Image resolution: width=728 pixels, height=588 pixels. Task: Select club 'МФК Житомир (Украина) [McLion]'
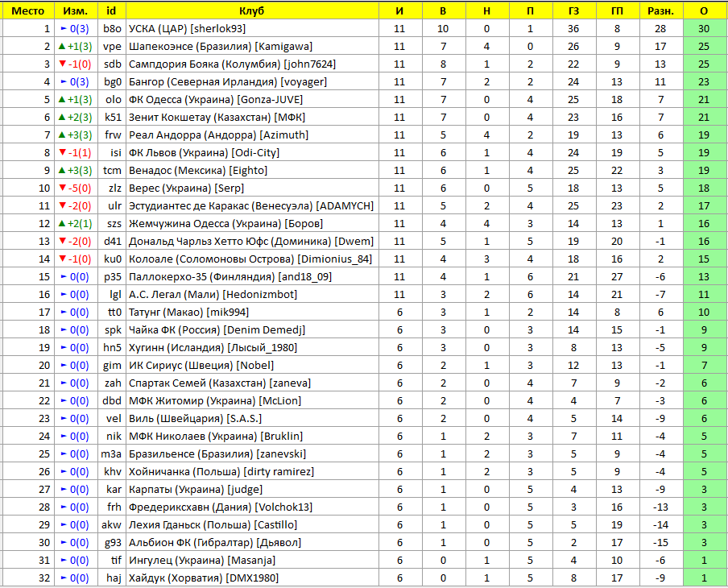point(215,401)
